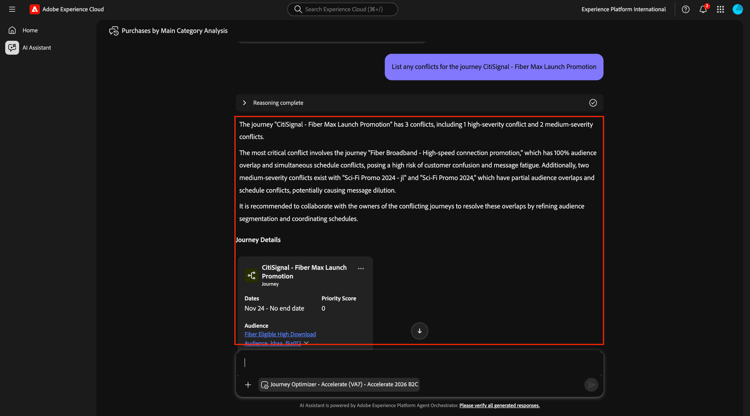Click the Priority Score label

(339, 298)
